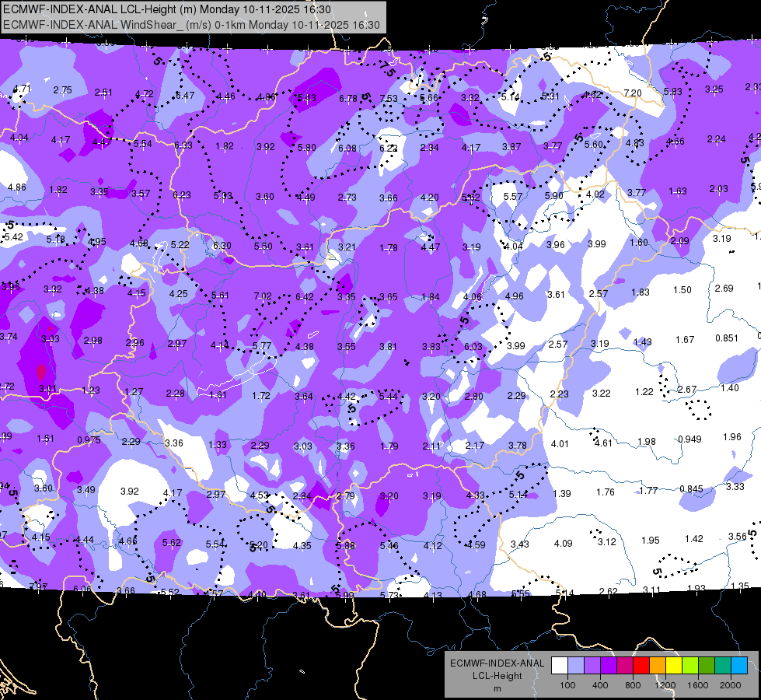Click the legend label '1600'

(698, 685)
